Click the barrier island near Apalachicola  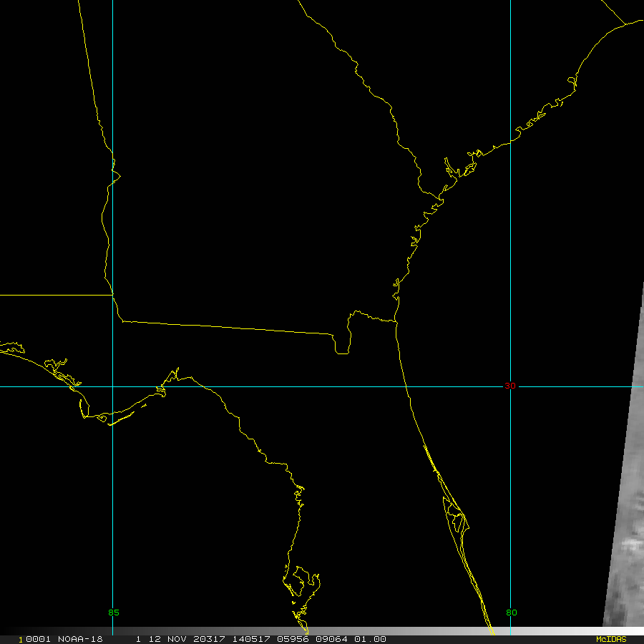122,417
